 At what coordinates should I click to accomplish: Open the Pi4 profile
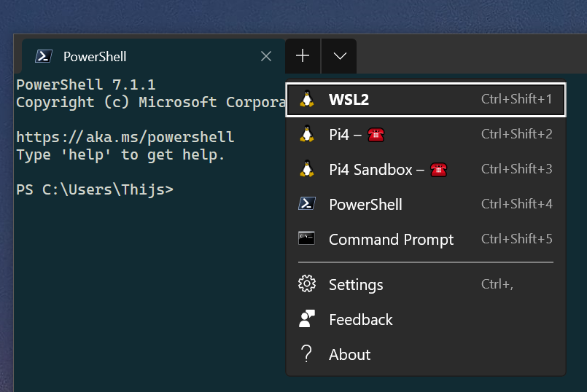pos(426,134)
